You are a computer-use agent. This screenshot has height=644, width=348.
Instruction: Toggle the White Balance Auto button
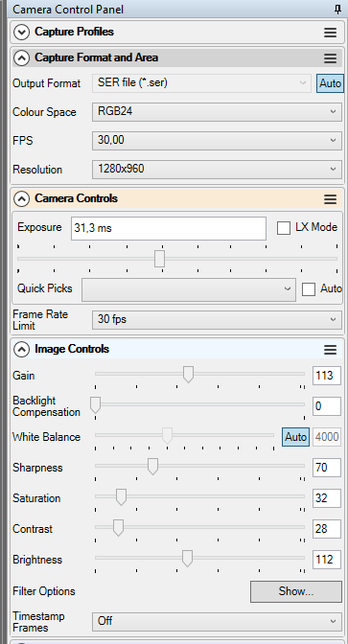tap(295, 437)
